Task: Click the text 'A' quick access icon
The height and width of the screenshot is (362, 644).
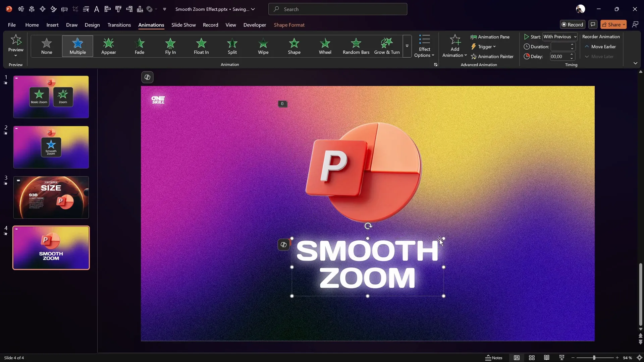Action: [97, 9]
